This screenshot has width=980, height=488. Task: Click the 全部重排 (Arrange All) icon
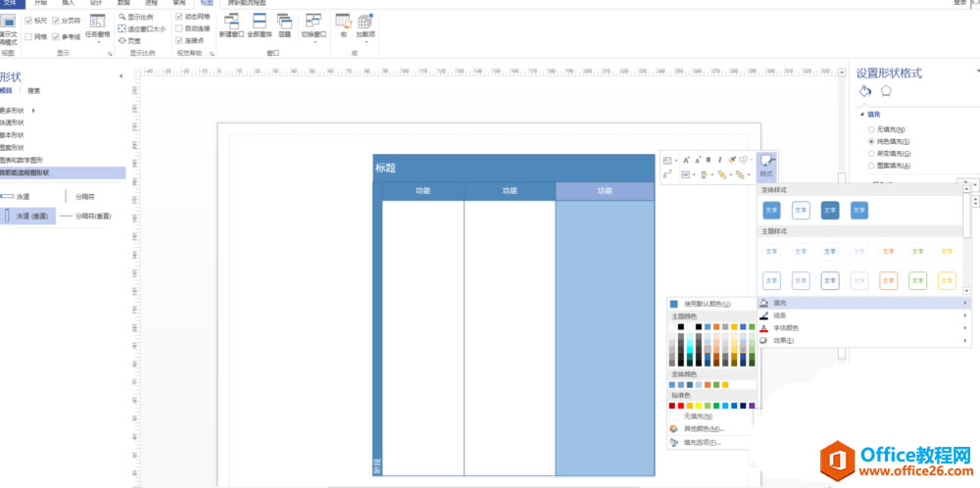pyautogui.click(x=258, y=22)
